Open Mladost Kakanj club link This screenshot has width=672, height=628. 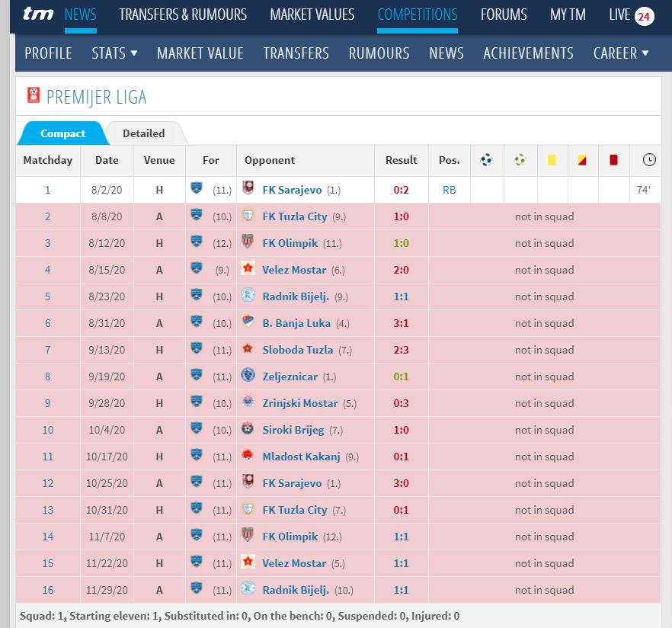[x=301, y=457]
